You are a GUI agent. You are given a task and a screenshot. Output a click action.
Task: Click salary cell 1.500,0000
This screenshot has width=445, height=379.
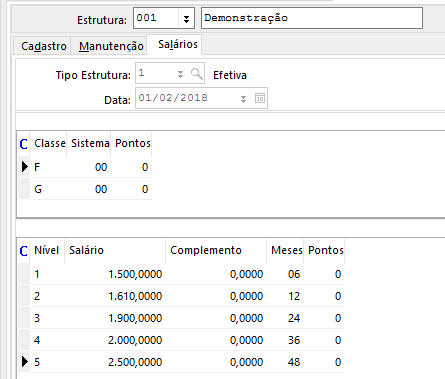[x=115, y=274]
